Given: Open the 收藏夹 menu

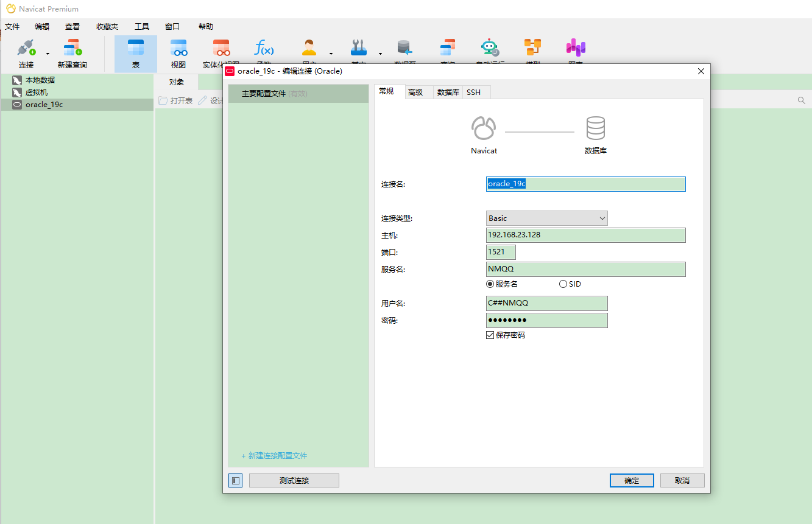Looking at the screenshot, I should [107, 27].
